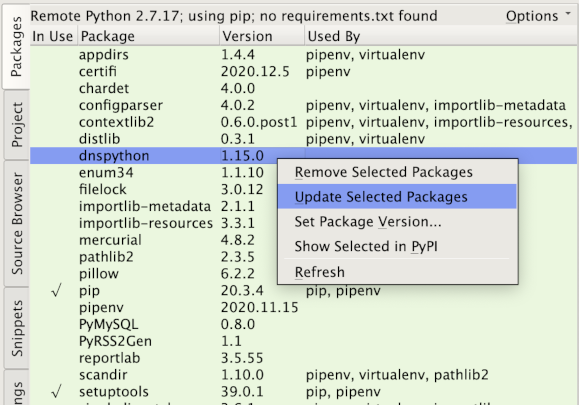The width and height of the screenshot is (579, 405).
Task: Select the importlib-resources package name
Action: tap(146, 223)
